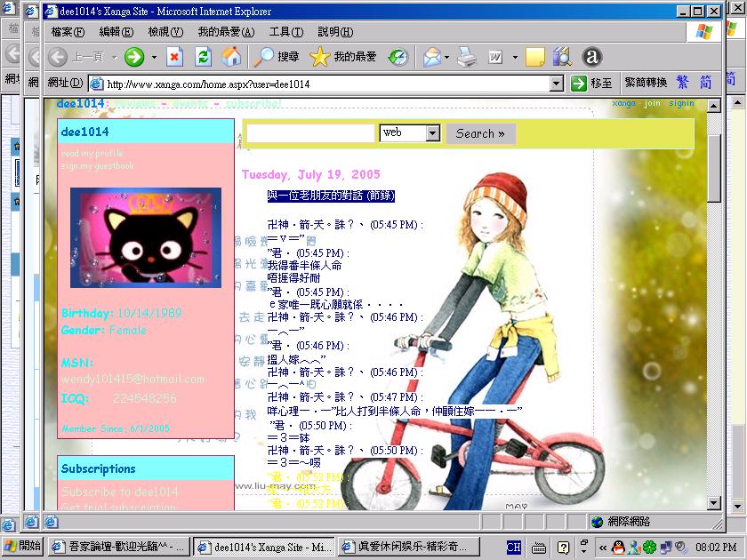This screenshot has height=560, width=747.
Task: Click the address bar URL field
Action: (x=327, y=84)
